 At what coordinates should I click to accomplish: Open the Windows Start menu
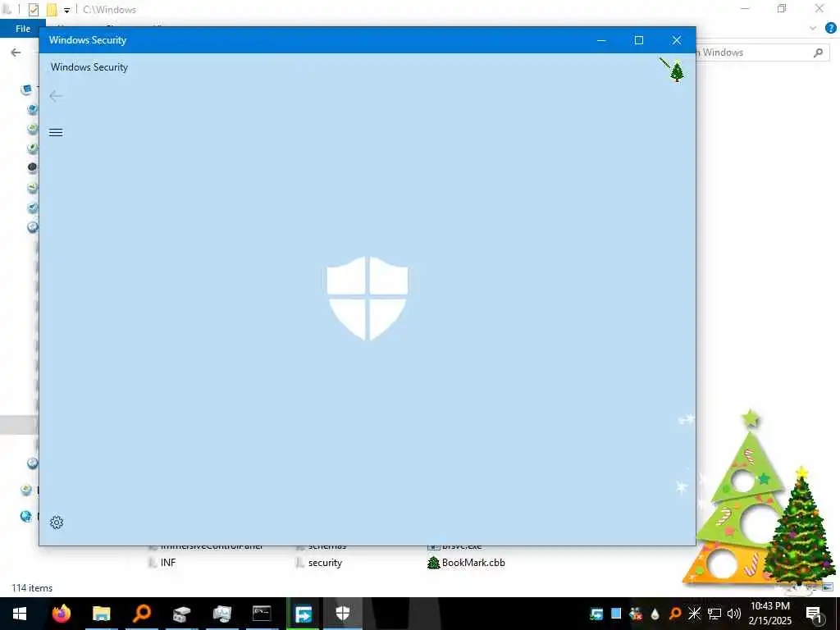20,614
